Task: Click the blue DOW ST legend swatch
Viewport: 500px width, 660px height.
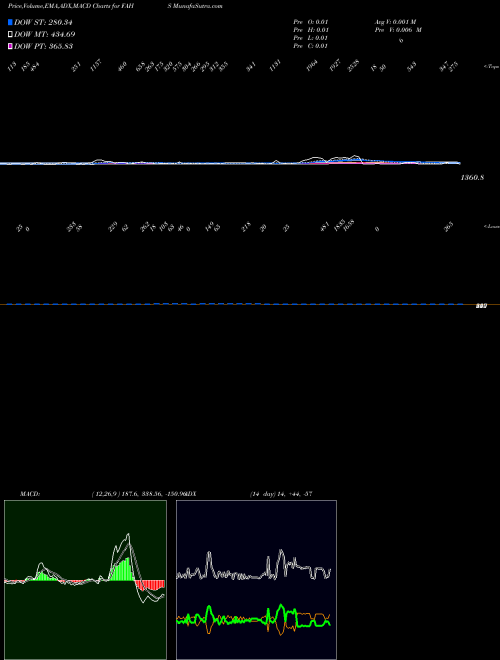Action: tap(10, 22)
